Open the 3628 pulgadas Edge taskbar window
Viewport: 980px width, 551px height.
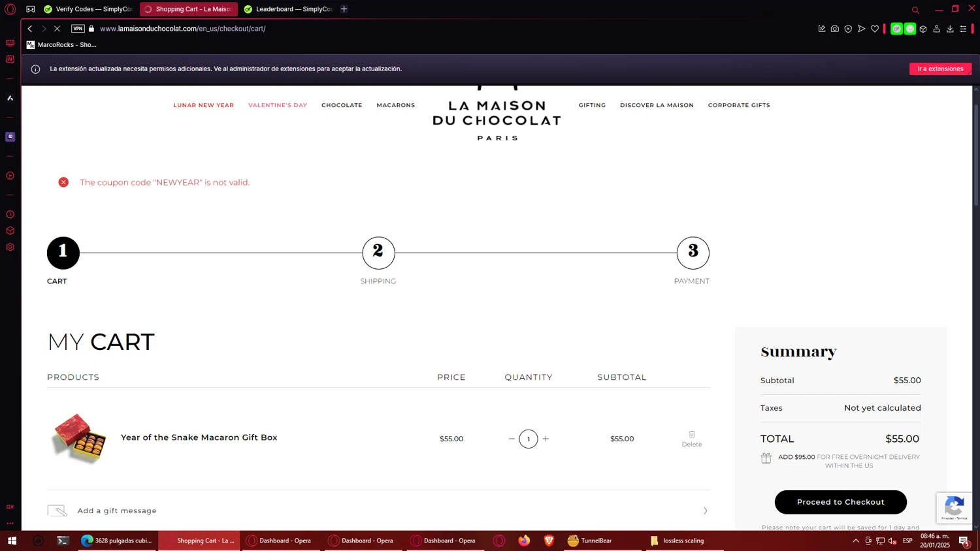pyautogui.click(x=116, y=541)
